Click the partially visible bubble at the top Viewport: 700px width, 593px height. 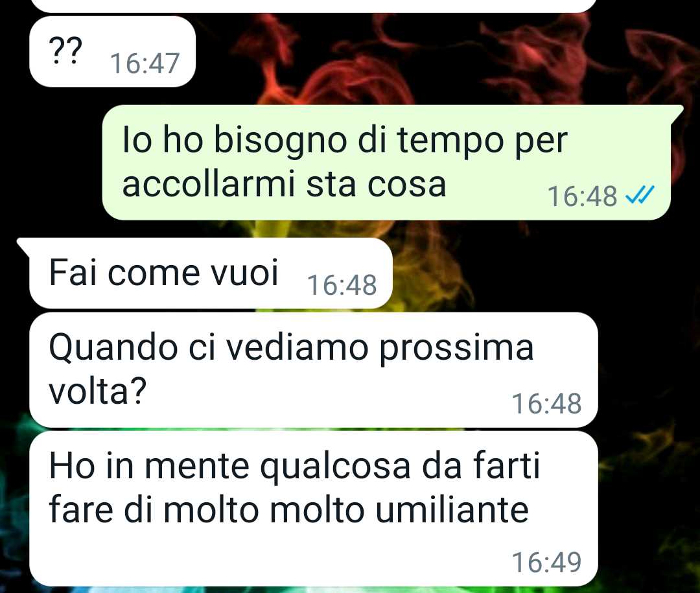pos(314,6)
